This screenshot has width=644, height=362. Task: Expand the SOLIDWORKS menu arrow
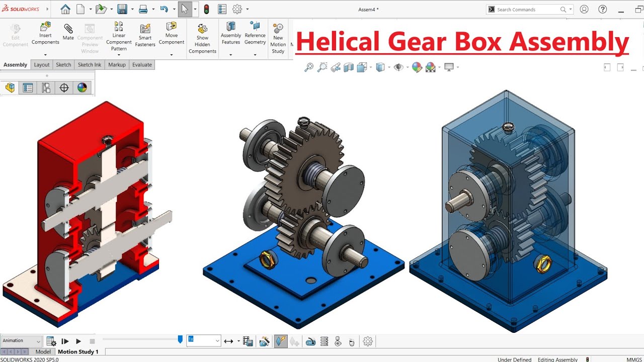(x=47, y=9)
